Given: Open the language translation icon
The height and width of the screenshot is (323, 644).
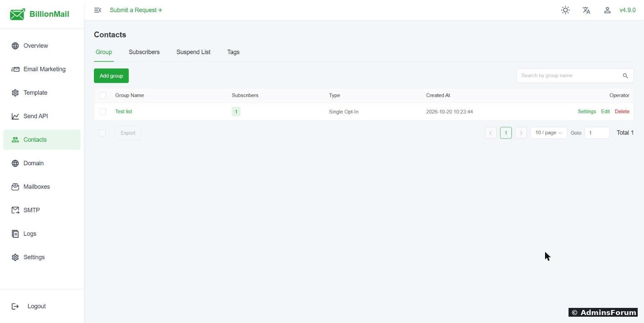Looking at the screenshot, I should point(587,10).
